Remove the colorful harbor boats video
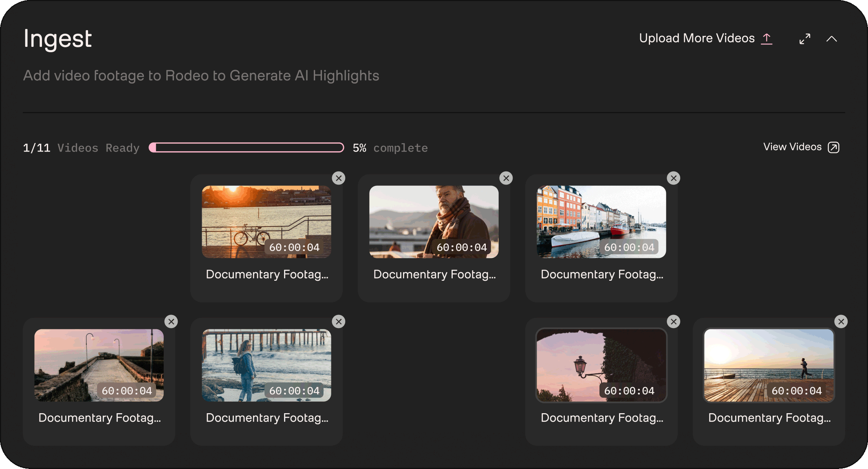 tap(674, 178)
